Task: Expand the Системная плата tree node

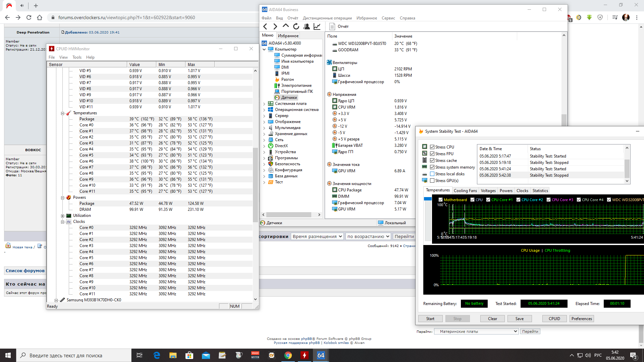Action: 264,104
